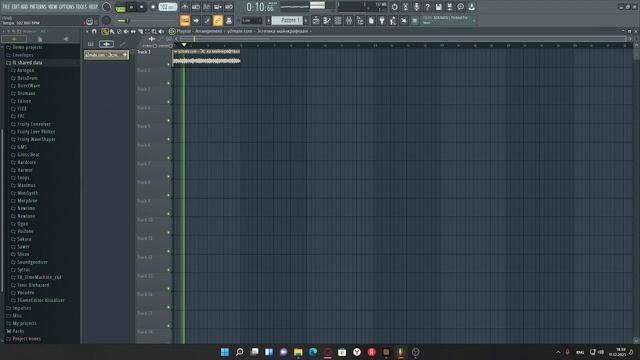The width and height of the screenshot is (640, 360).
Task: Open the Piano roll view button
Action: [327, 20]
